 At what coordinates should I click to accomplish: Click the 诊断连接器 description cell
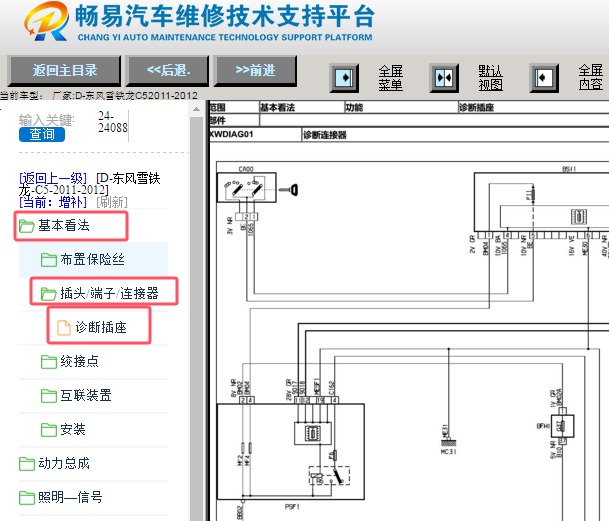(455, 134)
